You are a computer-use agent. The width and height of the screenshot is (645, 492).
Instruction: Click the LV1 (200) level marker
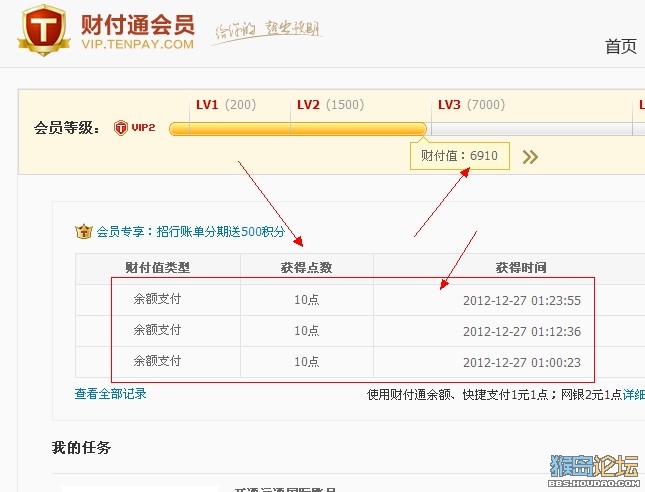click(226, 104)
